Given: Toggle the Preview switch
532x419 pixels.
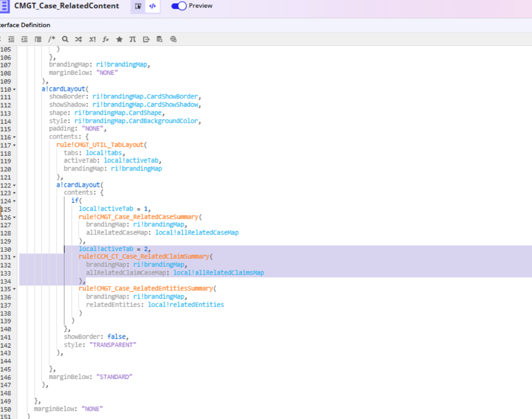Looking at the screenshot, I should tap(179, 6).
